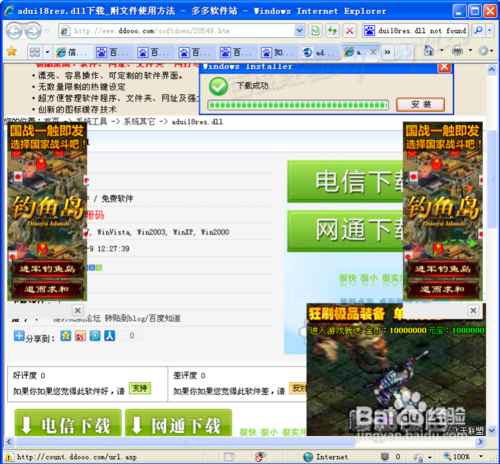Click the Internet security zone indicator
The image size is (500, 464).
(x=326, y=457)
